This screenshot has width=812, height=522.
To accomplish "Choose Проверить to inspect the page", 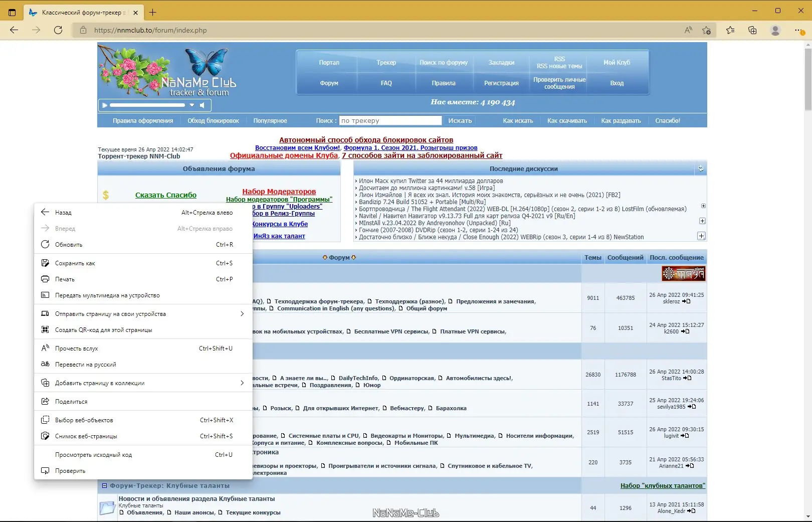I will click(143, 471).
